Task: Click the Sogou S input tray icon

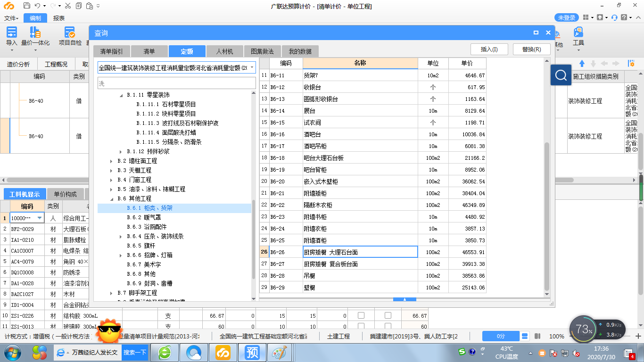Action: click(462, 352)
